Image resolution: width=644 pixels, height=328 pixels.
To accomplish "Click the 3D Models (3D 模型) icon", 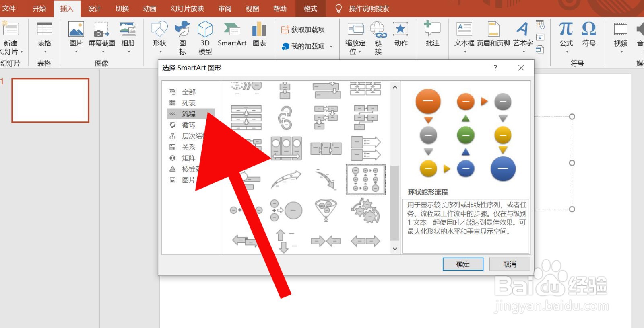I will [205, 29].
